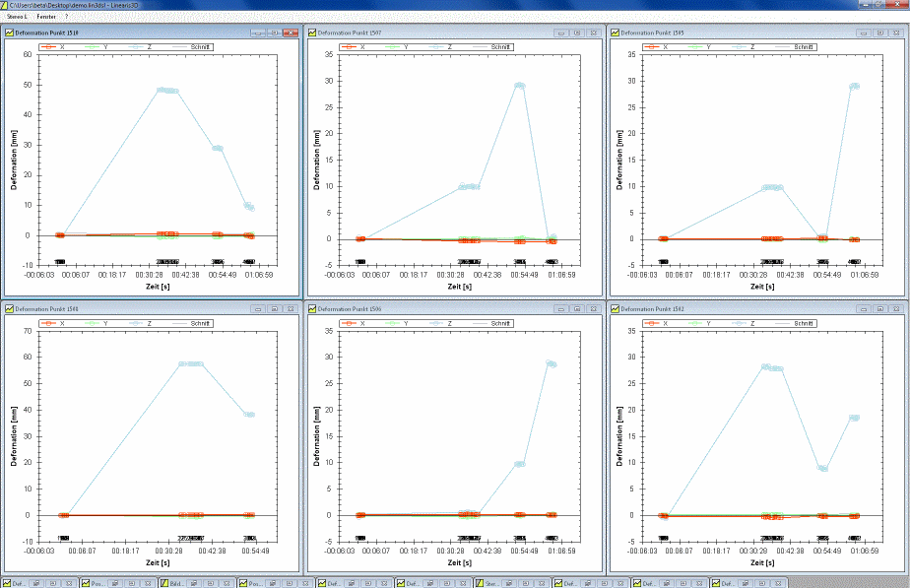The image size is (910, 588).
Task: Open the ? help menu
Action: [67, 17]
